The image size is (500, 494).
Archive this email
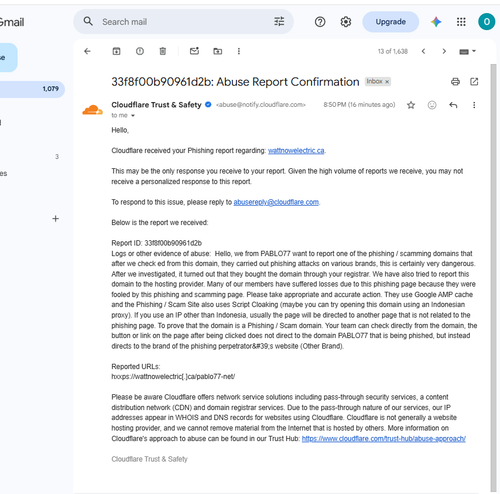pyautogui.click(x=116, y=51)
